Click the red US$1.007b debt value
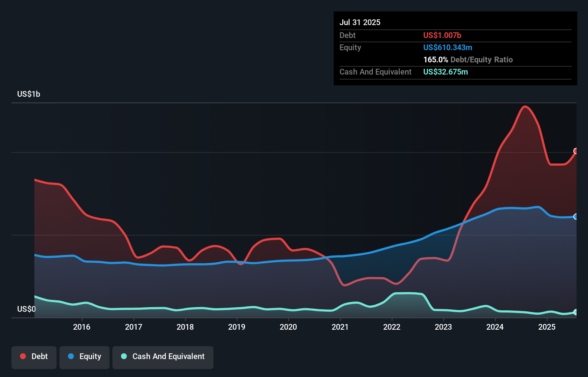Screen dimensions: 588x377 point(442,35)
